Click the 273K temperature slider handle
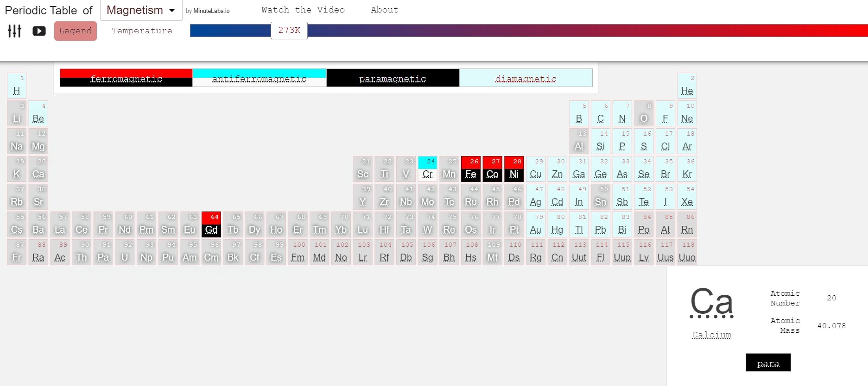The width and height of the screenshot is (868, 386). tap(289, 31)
